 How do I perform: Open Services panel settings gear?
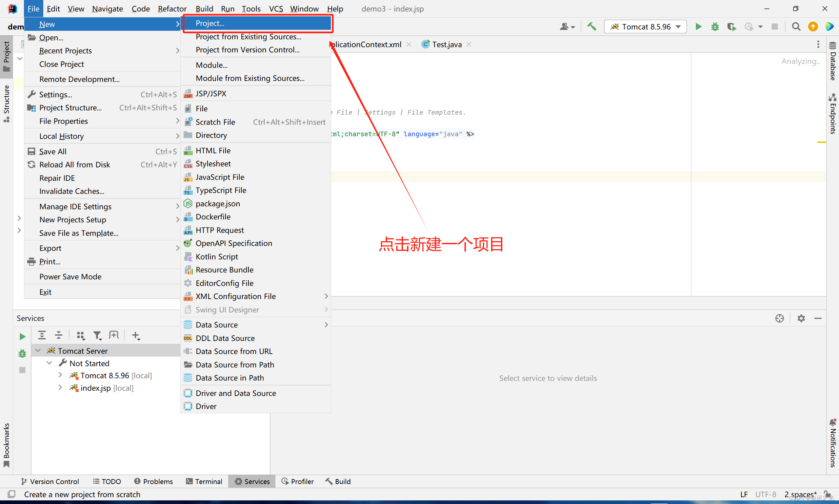801,318
